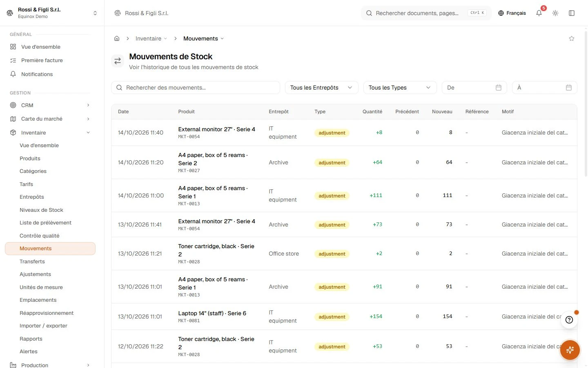
Task: Click the CRM target icon
Action: coord(13,105)
